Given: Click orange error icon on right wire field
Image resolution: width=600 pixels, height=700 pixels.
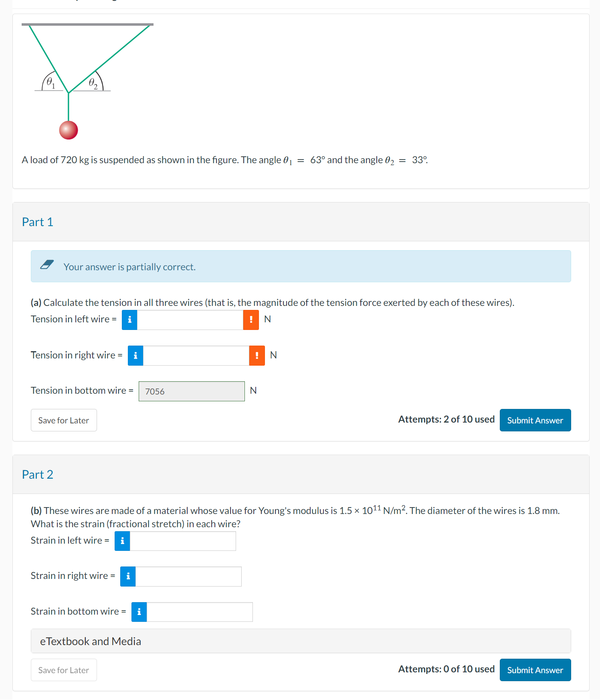Looking at the screenshot, I should coord(257,356).
